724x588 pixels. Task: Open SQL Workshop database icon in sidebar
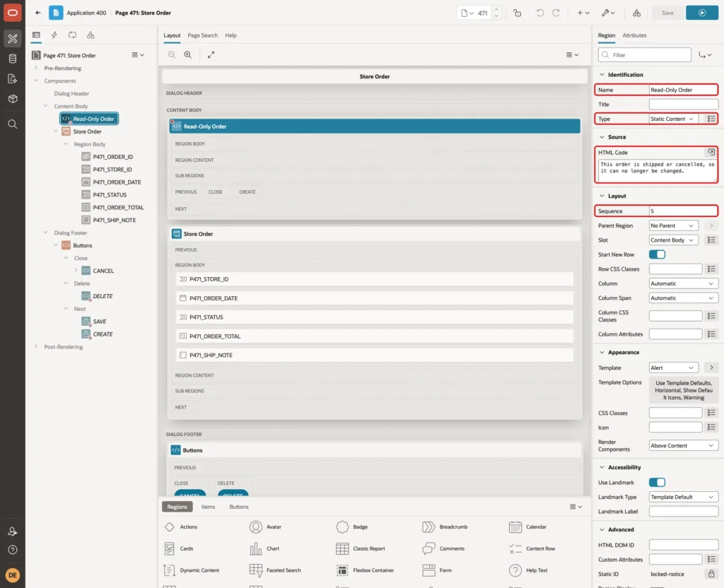pyautogui.click(x=13, y=59)
